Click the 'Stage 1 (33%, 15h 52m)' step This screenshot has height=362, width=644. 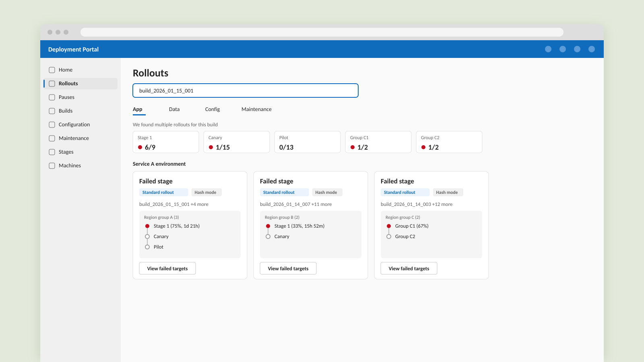(x=299, y=226)
